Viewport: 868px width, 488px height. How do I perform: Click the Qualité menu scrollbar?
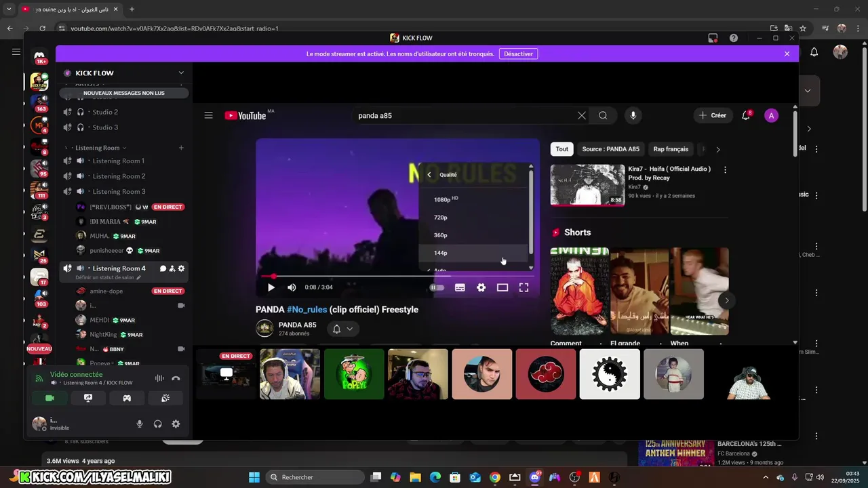(531, 210)
